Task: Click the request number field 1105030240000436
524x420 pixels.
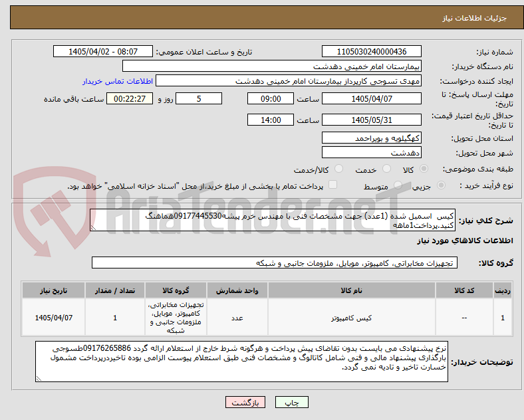Action: coord(371,52)
